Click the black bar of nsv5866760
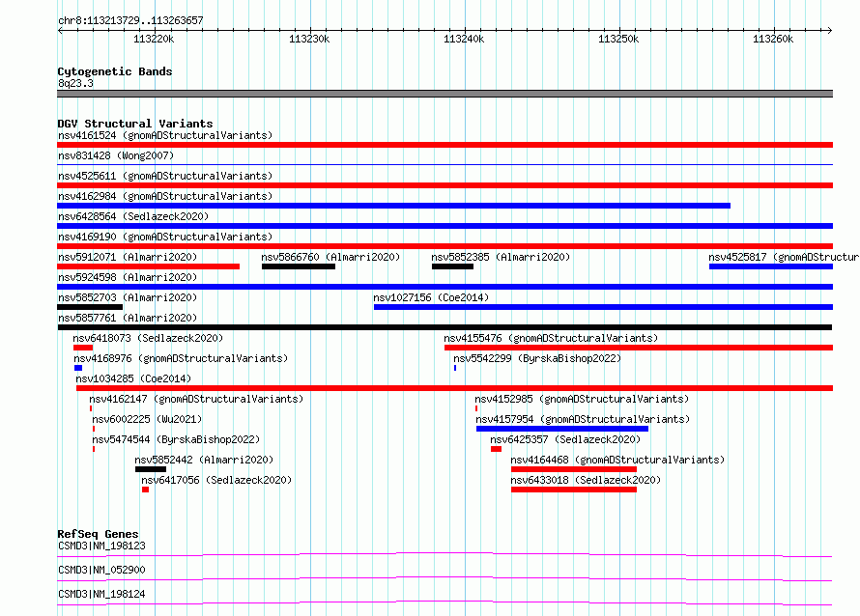The width and height of the screenshot is (860, 616). pyautogui.click(x=299, y=266)
